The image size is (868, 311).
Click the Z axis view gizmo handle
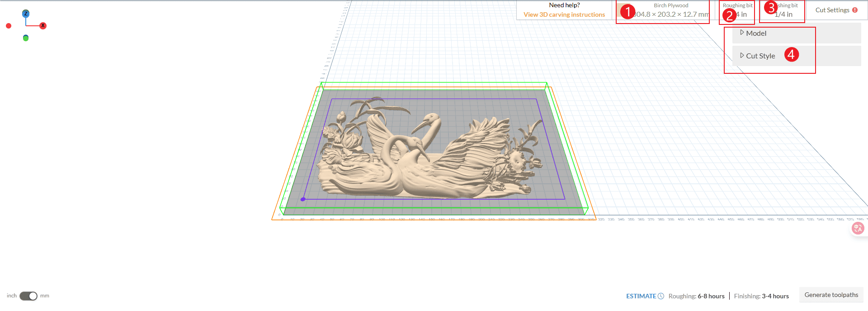coord(26,14)
